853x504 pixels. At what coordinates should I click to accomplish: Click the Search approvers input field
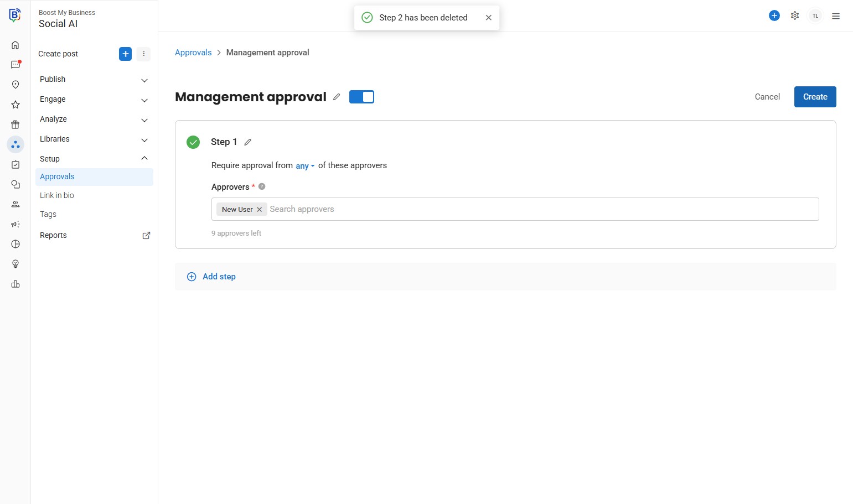click(x=498, y=209)
